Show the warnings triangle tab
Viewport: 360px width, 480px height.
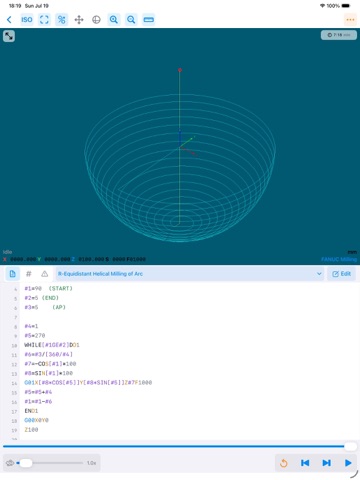pos(44,274)
